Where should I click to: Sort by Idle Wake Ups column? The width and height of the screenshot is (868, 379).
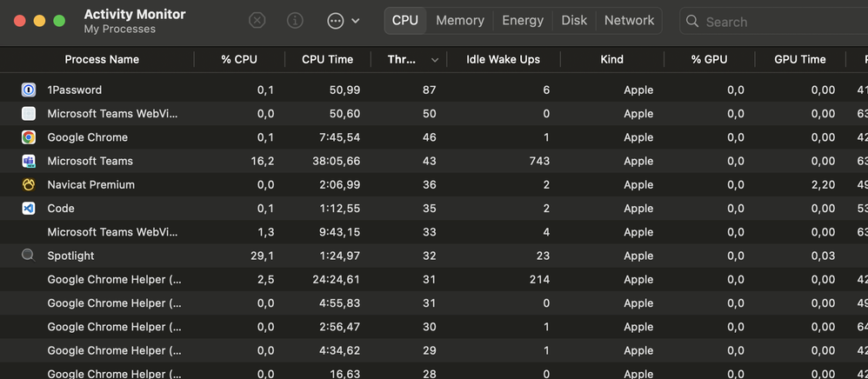click(504, 59)
